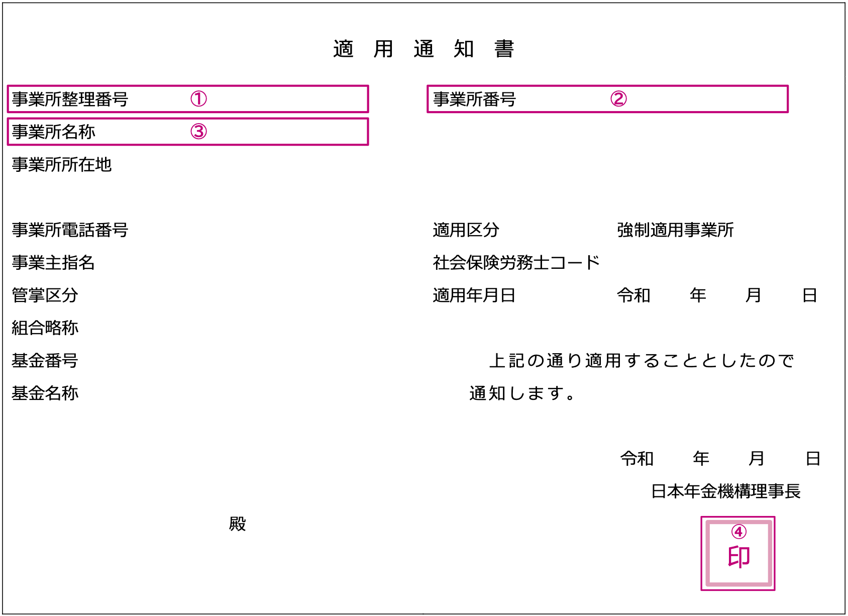848x616 pixels.
Task: Click the 日本年金機構理事長 signature text
Action: click(x=725, y=491)
